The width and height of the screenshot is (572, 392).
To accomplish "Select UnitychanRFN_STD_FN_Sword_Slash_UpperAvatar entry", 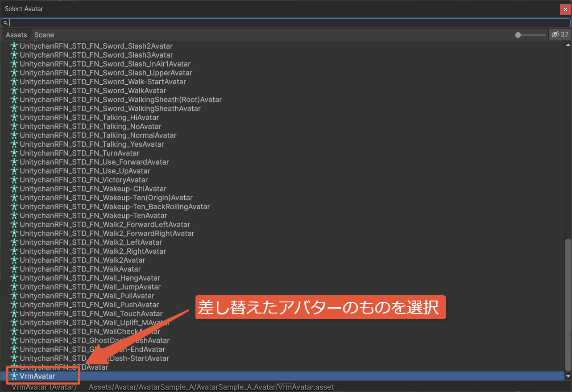I will pyautogui.click(x=106, y=73).
